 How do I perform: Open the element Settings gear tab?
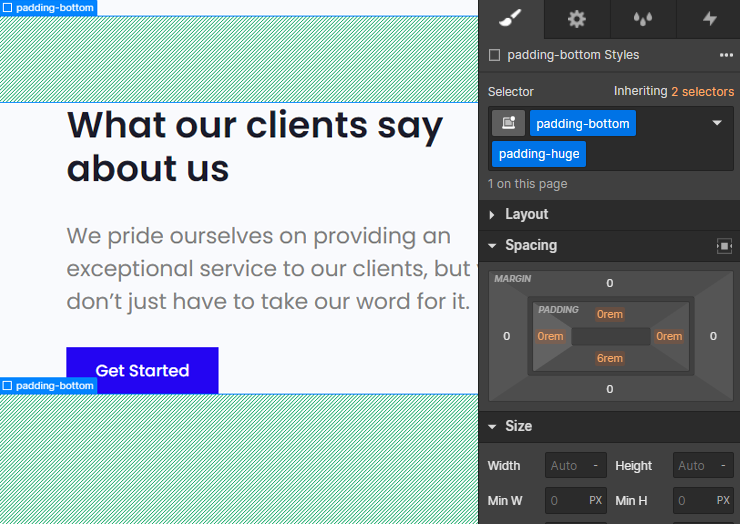coord(577,19)
